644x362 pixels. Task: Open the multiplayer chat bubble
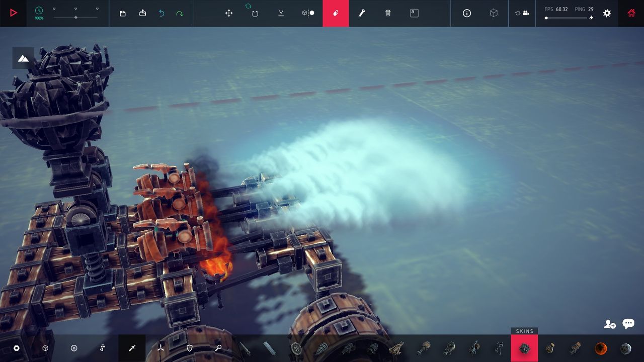pyautogui.click(x=628, y=324)
